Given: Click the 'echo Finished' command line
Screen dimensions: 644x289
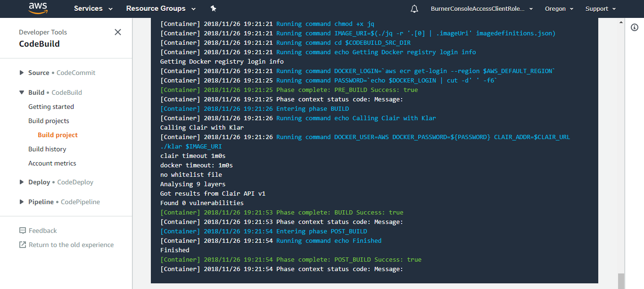Looking at the screenshot, I should [271, 240].
